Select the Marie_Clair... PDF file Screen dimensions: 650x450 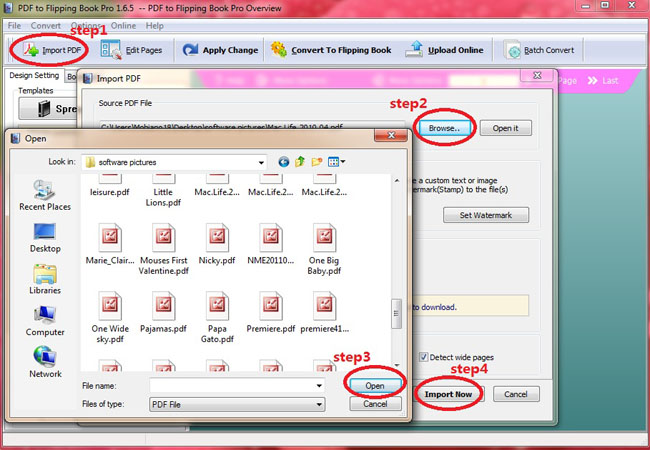(x=110, y=244)
